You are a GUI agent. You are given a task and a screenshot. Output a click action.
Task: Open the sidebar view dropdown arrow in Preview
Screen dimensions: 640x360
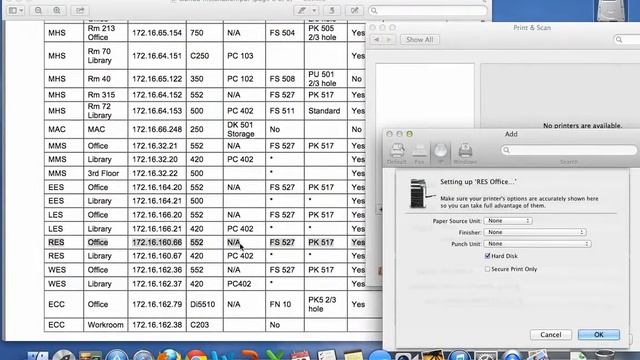coord(21,11)
